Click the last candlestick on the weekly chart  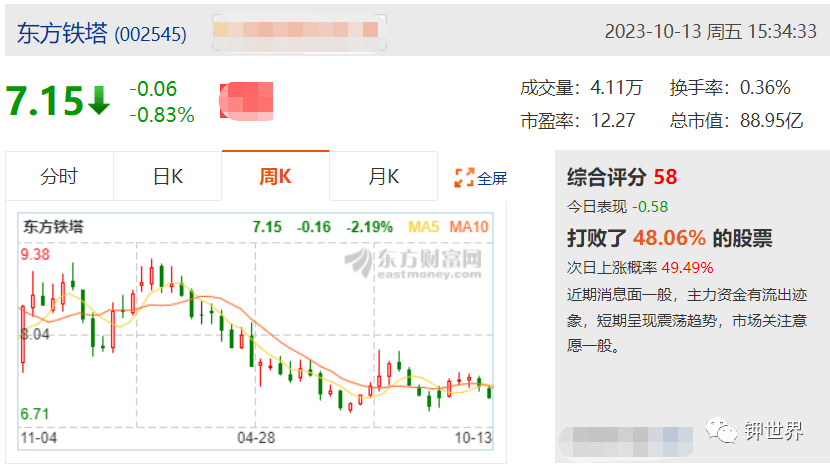click(x=490, y=392)
